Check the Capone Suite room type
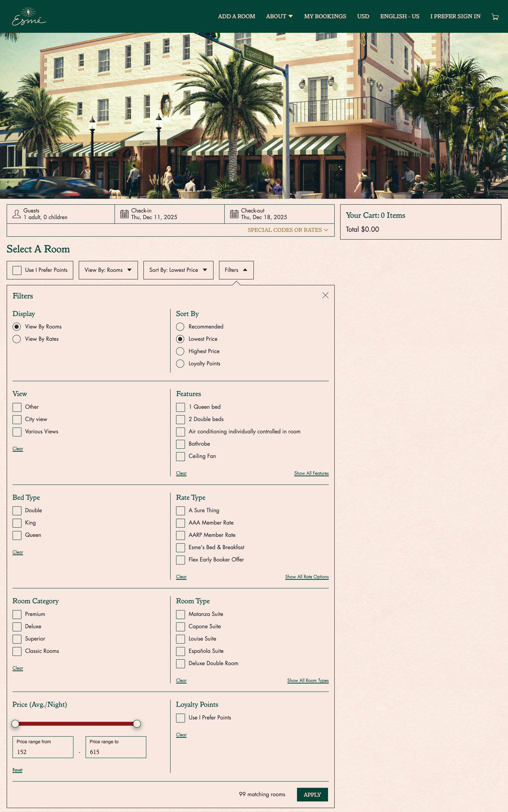Viewport: 508px width, 812px height. click(x=180, y=627)
